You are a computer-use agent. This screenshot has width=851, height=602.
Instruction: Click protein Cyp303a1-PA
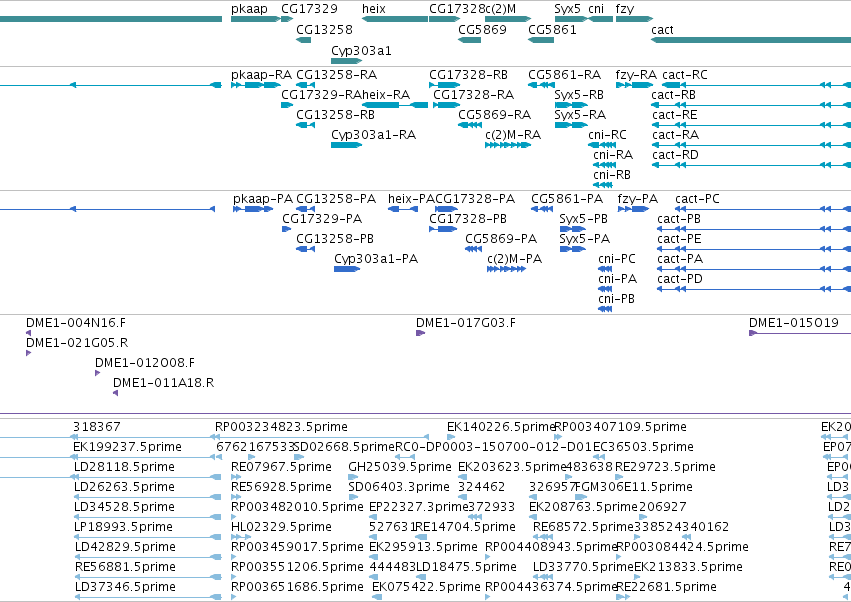(347, 269)
